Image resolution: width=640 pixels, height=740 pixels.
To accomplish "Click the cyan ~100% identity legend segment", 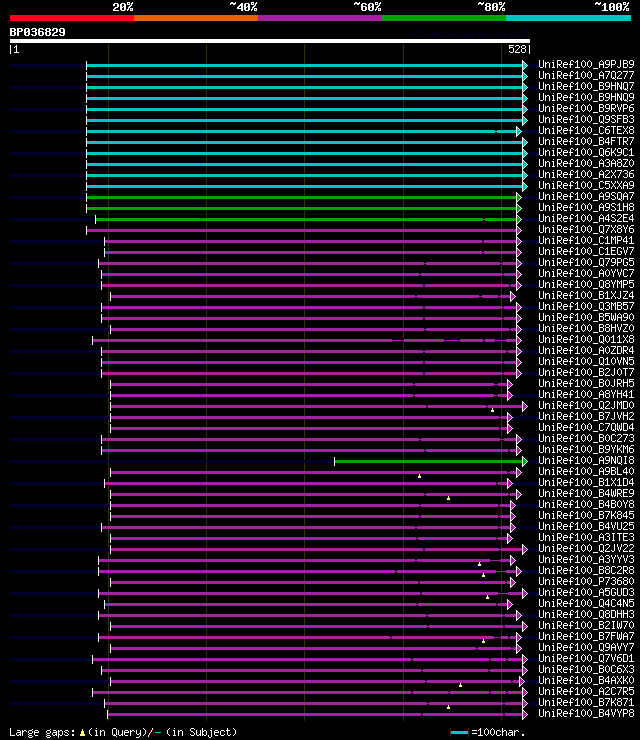I will (568, 18).
